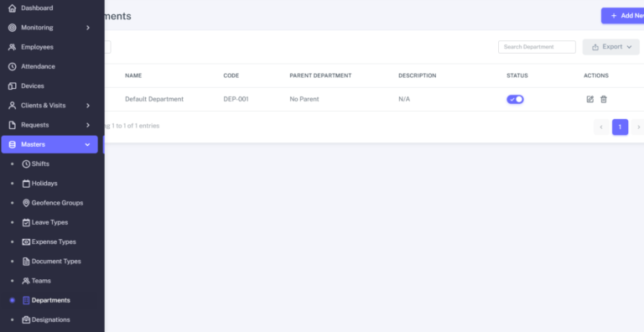This screenshot has width=644, height=332.
Task: Click the Dashboard home icon
Action: coord(13,8)
